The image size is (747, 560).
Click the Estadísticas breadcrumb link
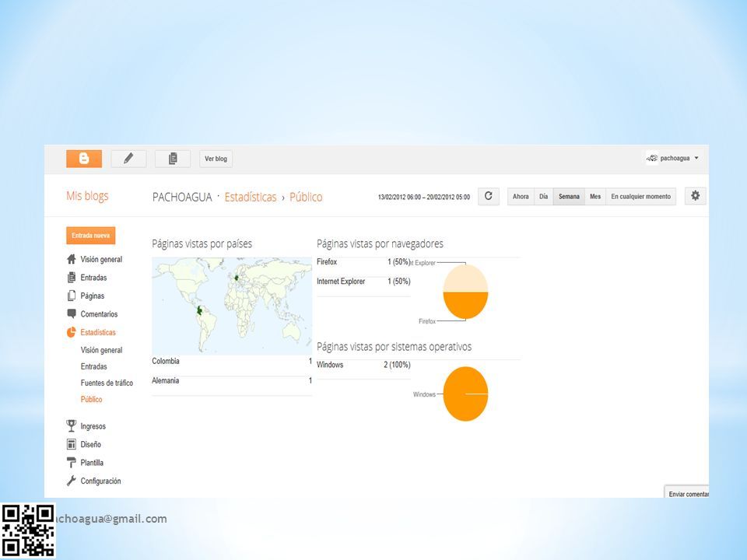250,197
